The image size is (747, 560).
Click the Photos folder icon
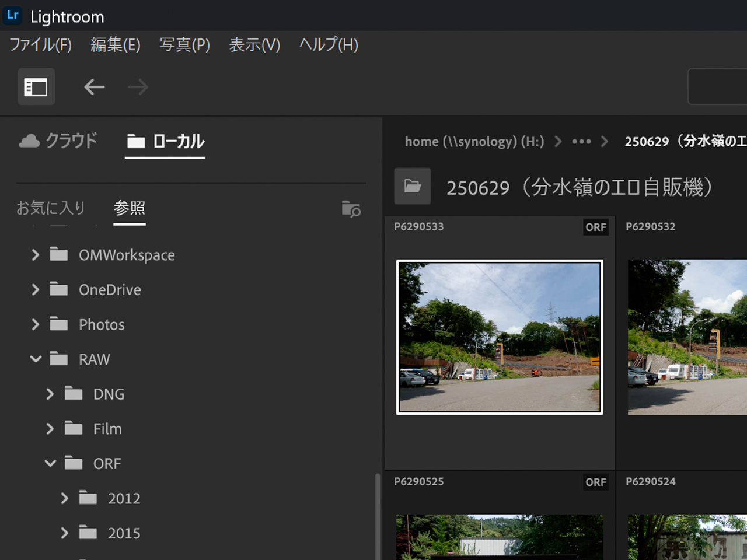coord(59,324)
